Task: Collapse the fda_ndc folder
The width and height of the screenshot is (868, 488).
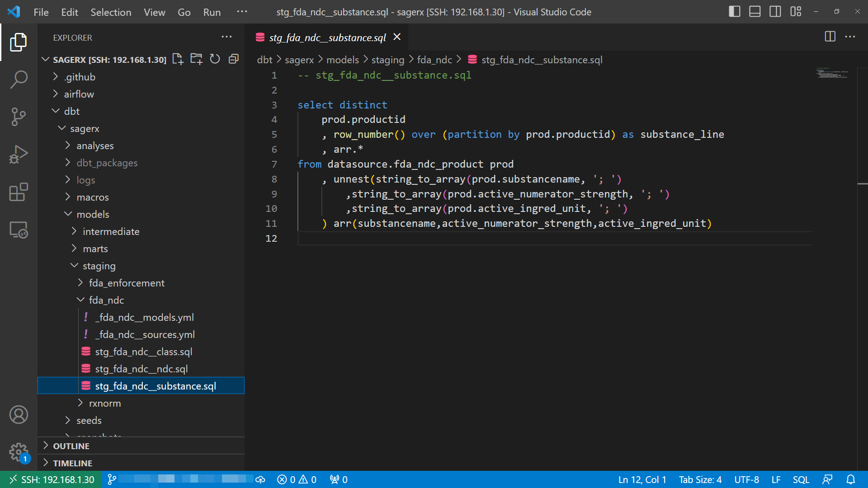Action: 106,300
